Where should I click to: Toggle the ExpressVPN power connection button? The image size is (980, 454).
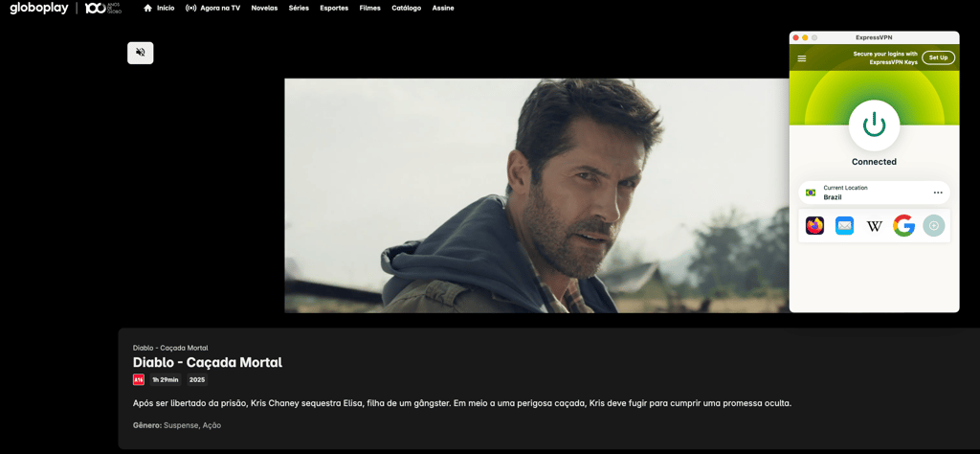coord(874,125)
